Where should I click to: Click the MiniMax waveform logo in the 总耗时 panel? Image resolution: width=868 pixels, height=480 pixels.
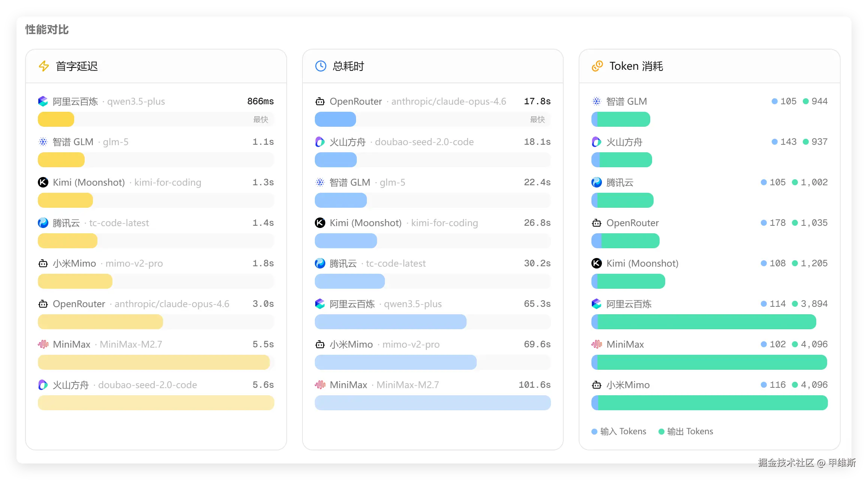click(x=320, y=385)
